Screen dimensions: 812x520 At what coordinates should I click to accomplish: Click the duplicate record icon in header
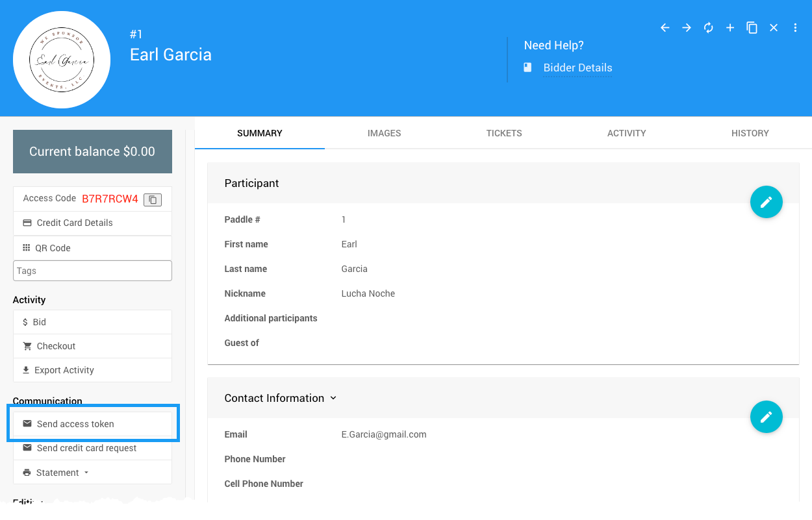[752, 28]
